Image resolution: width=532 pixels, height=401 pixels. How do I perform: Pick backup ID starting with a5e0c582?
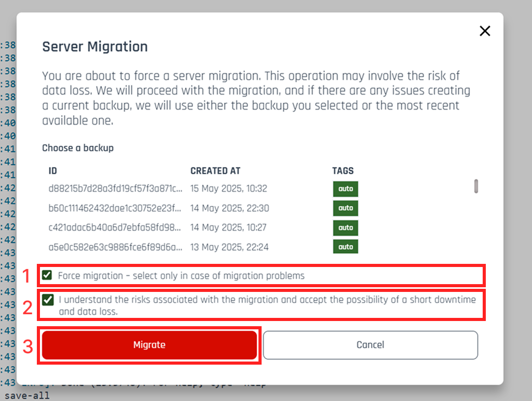(x=115, y=247)
